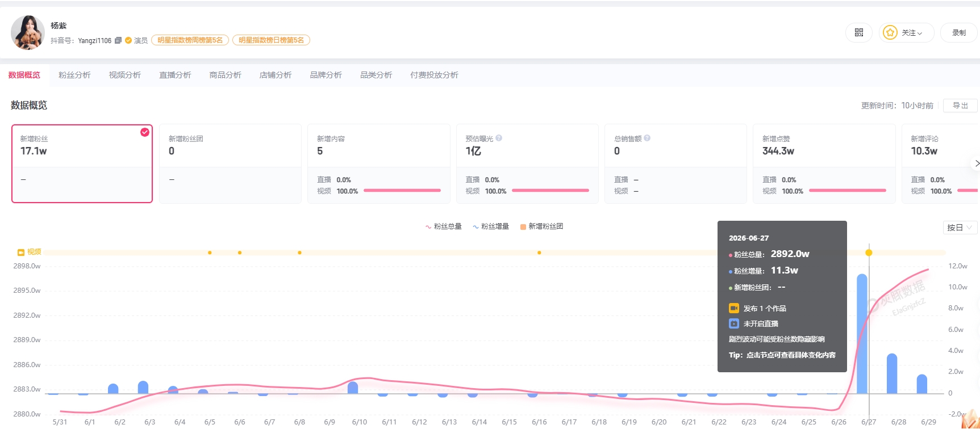This screenshot has width=980, height=429.
Task: Click the help icon next to 总销售额
Action: coord(647,138)
